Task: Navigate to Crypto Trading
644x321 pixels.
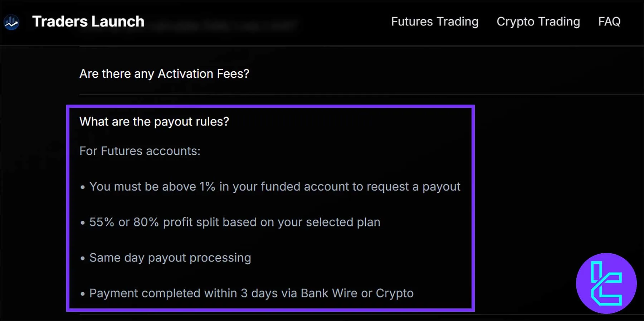Action: [x=538, y=21]
